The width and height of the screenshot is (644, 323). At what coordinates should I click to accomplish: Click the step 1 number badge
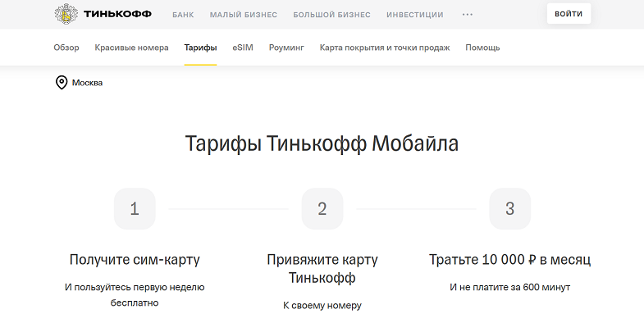(x=135, y=209)
